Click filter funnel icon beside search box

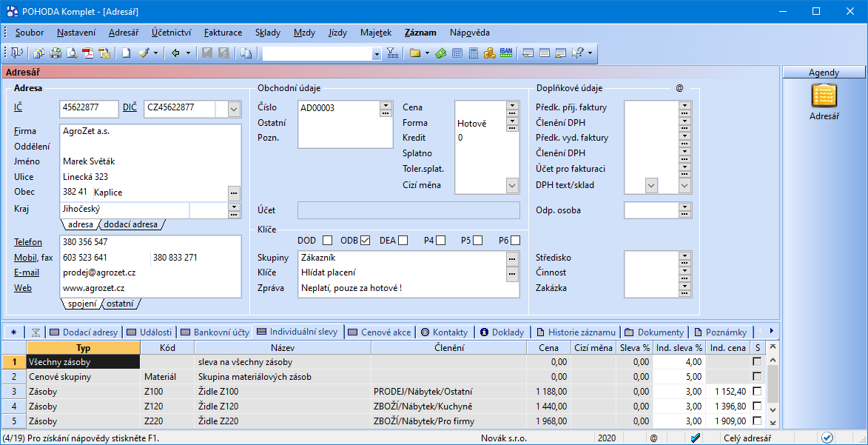[392, 53]
